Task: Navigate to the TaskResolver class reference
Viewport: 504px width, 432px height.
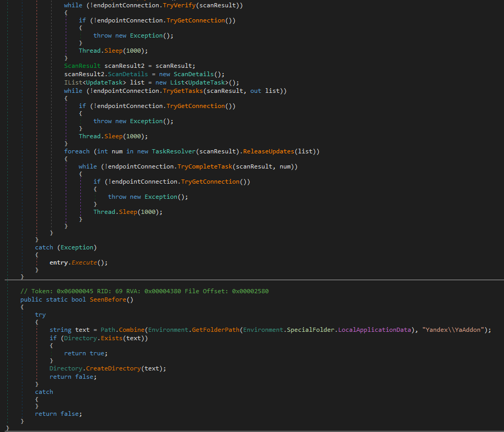Action: click(173, 151)
